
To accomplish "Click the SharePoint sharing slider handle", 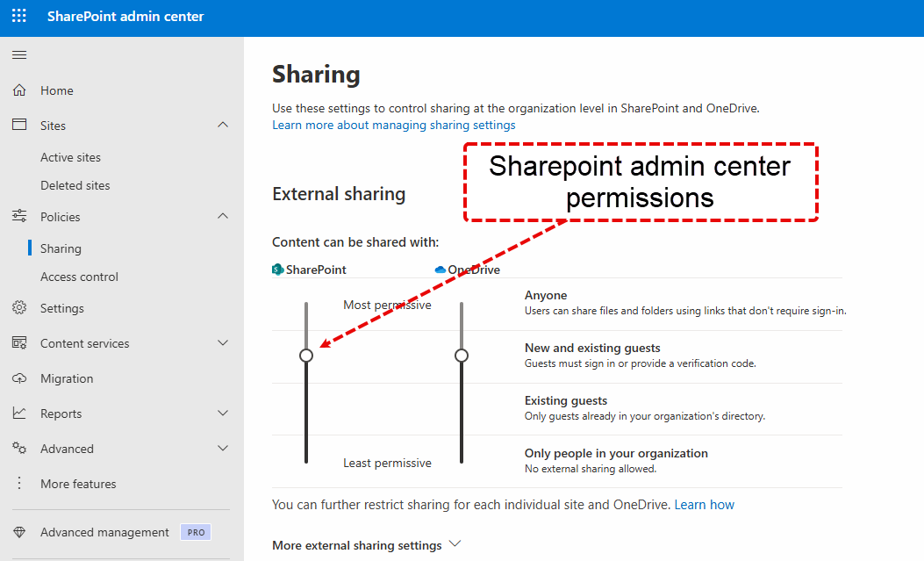I will [306, 356].
